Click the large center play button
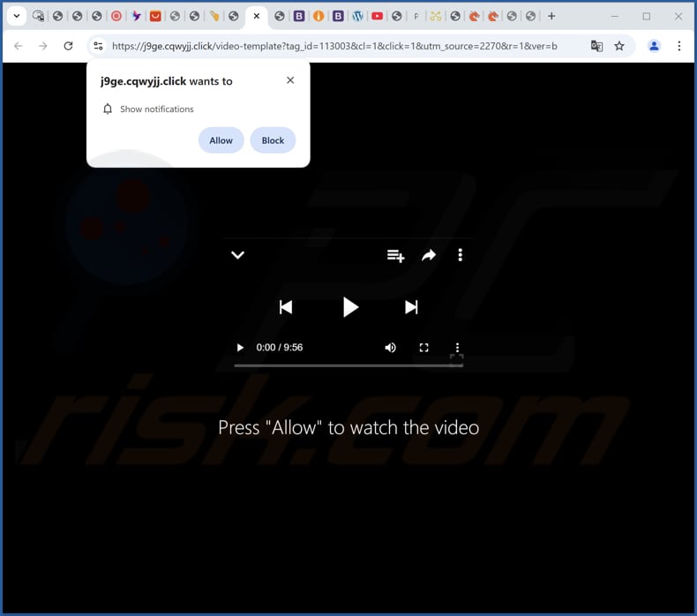697x616 pixels. point(350,307)
